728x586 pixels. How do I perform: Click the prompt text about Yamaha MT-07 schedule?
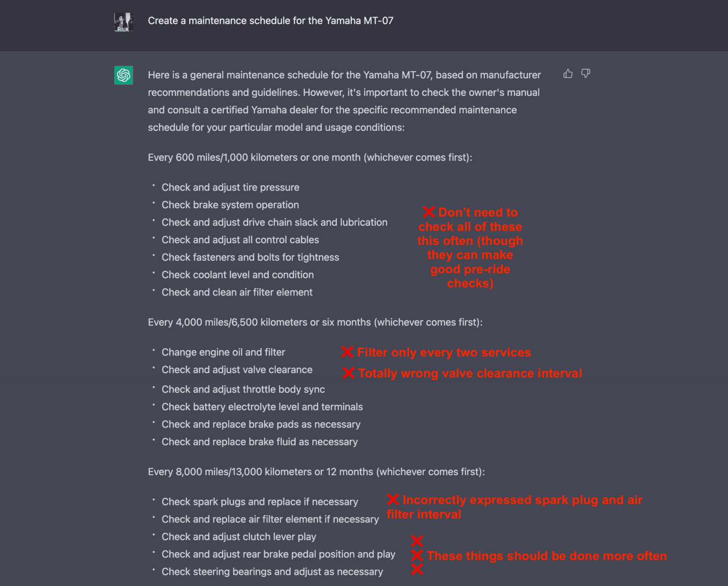click(x=270, y=21)
